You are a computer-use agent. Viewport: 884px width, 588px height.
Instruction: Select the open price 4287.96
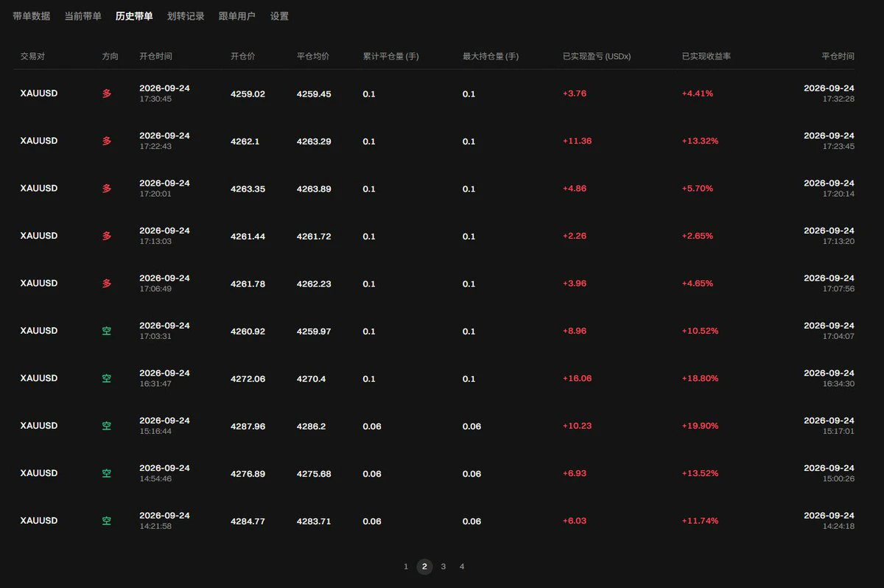coord(248,426)
